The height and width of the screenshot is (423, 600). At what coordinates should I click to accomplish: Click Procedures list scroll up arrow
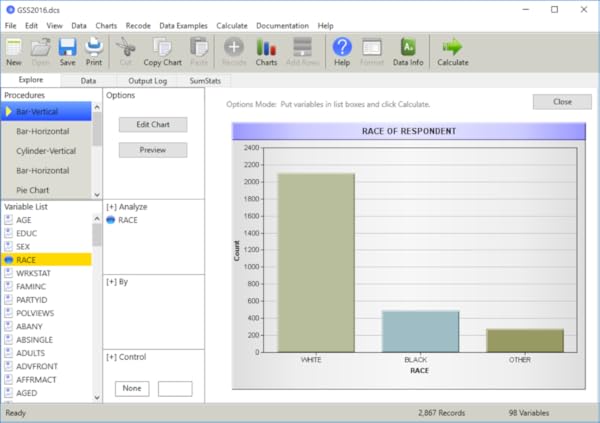tap(97, 107)
